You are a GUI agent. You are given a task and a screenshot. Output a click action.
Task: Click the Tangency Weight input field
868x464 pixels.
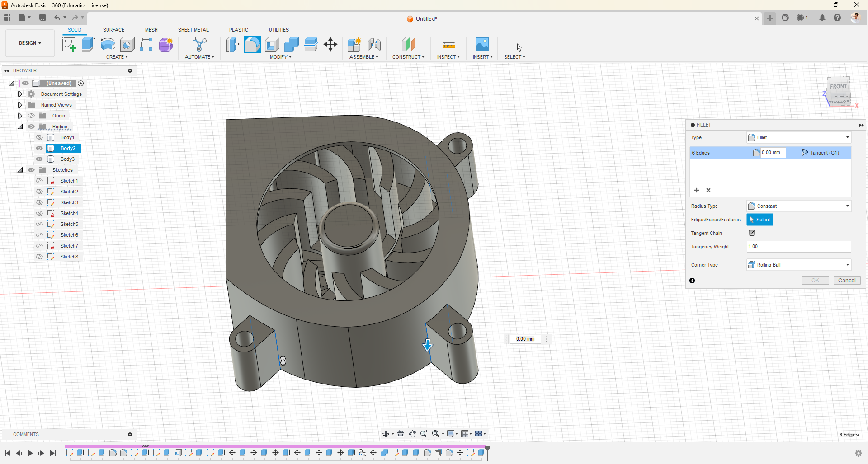click(x=798, y=247)
